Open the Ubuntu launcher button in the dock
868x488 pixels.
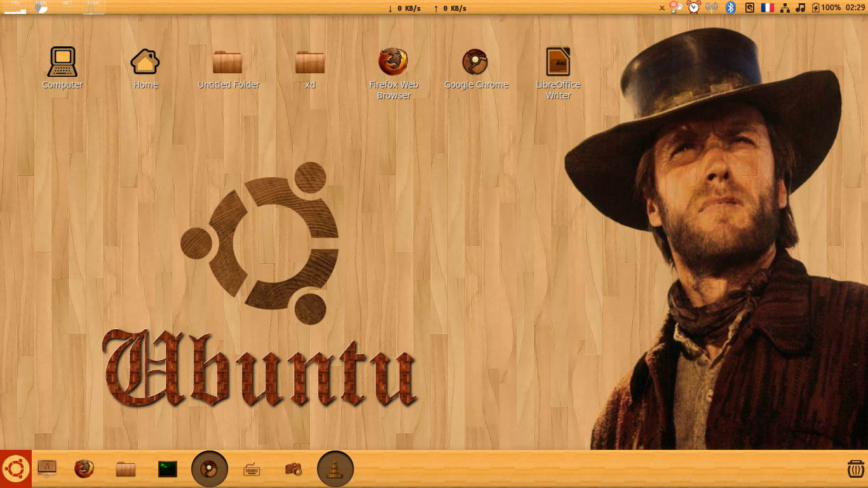point(16,469)
